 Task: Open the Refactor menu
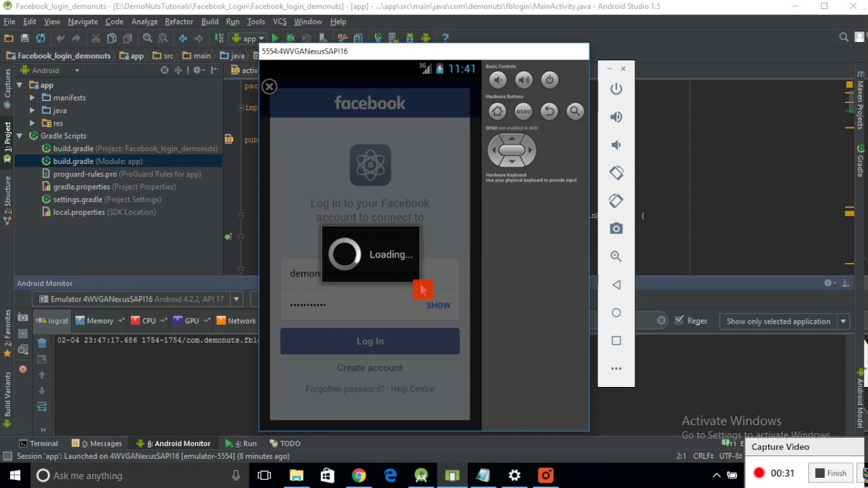pos(179,22)
